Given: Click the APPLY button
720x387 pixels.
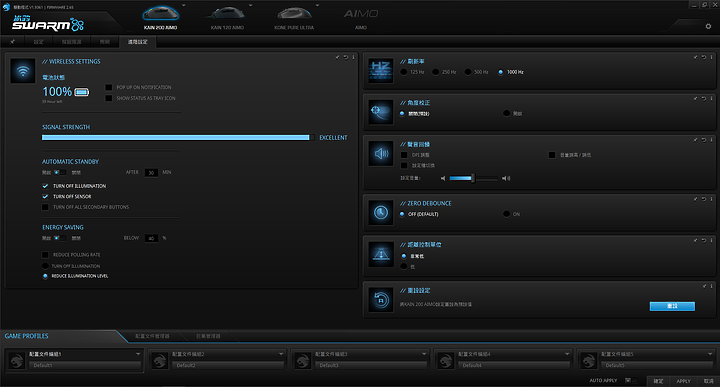Looking at the screenshot, I should (x=683, y=381).
